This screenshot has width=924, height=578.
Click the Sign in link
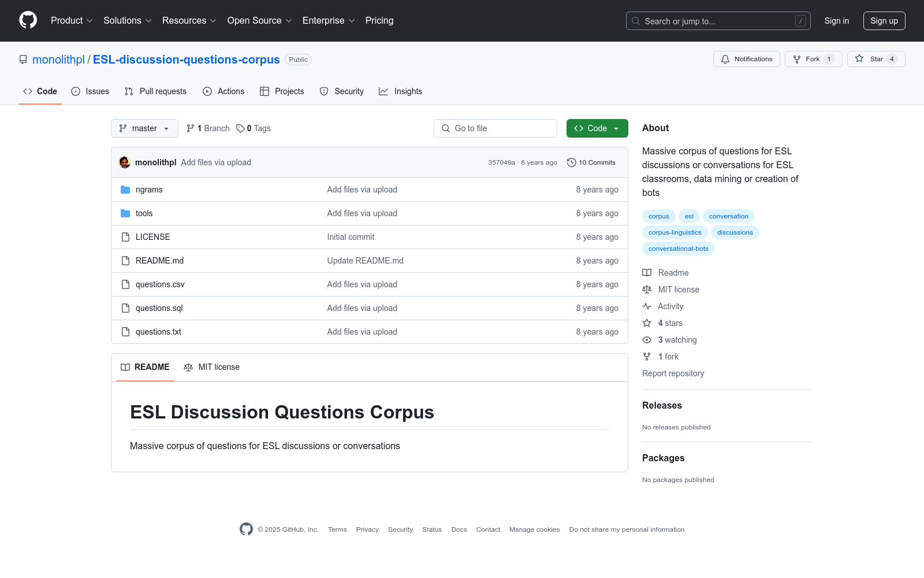837,21
